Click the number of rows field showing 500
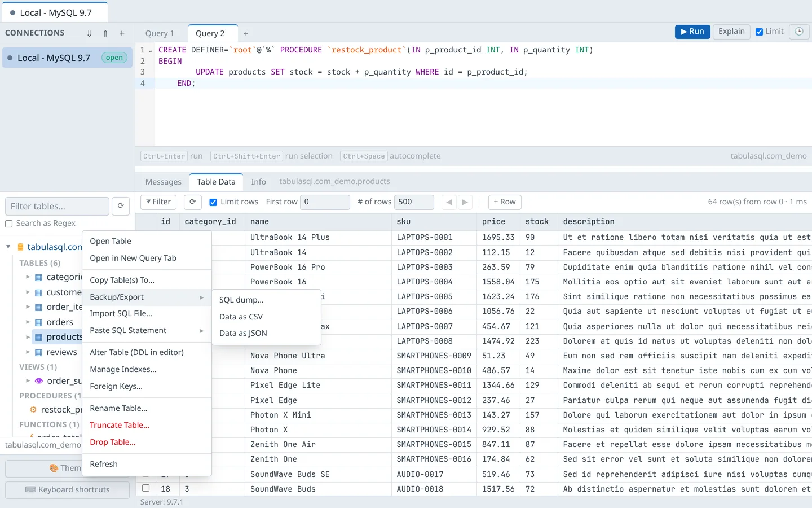The width and height of the screenshot is (812, 508). click(x=414, y=202)
